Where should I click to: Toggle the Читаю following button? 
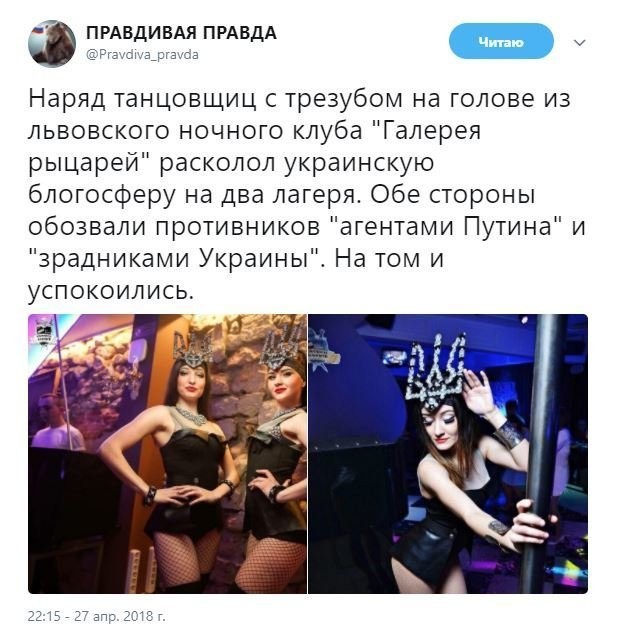tap(501, 41)
